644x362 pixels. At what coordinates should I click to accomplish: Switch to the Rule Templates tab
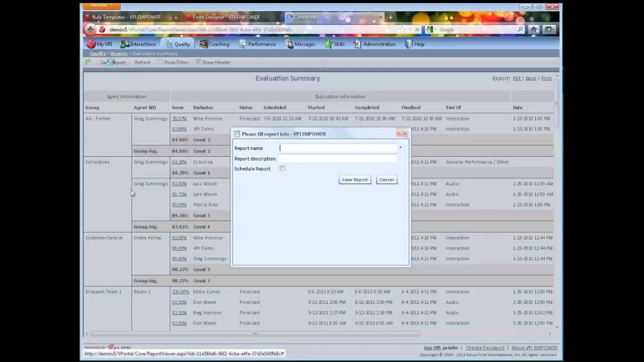(x=132, y=17)
